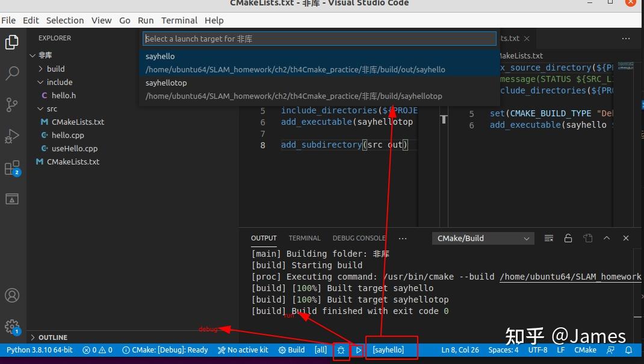Open feedback icon in status bar
This screenshot has height=364, width=644.
[x=611, y=350]
